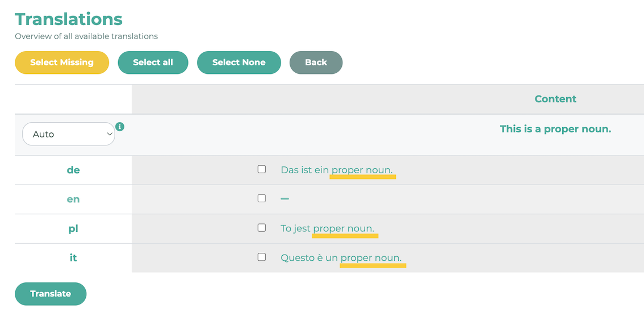This screenshot has width=644, height=321.
Task: Go back using the Back button
Action: point(316,62)
